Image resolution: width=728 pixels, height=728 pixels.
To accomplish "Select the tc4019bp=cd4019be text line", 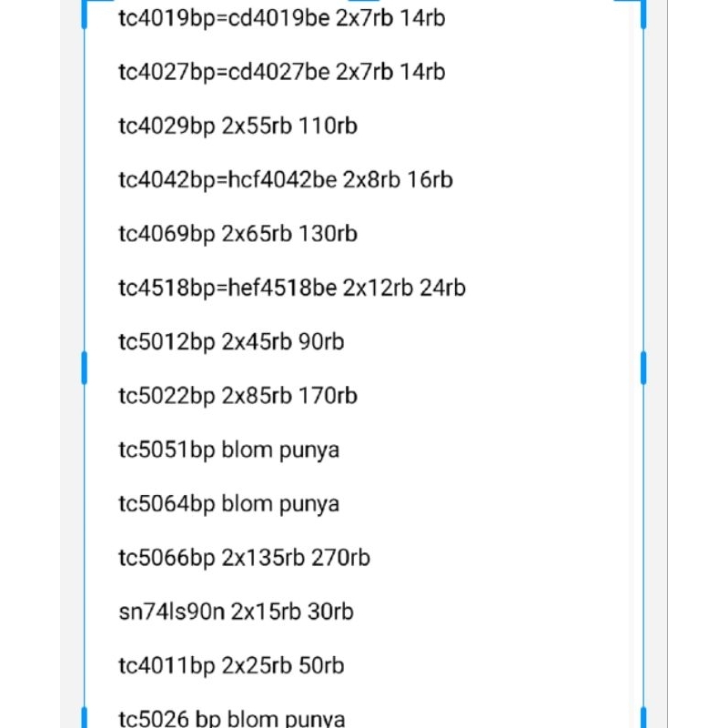I will [x=282, y=17].
